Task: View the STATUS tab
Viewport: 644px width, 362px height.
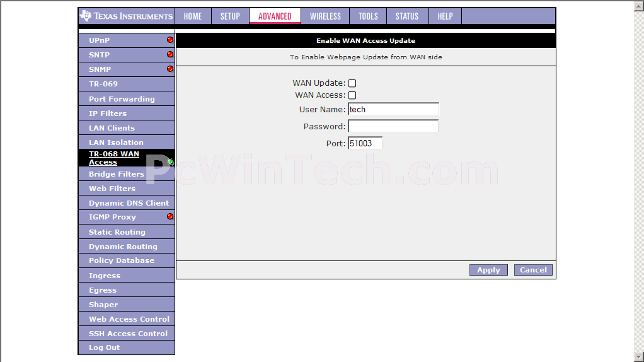Action: point(407,16)
